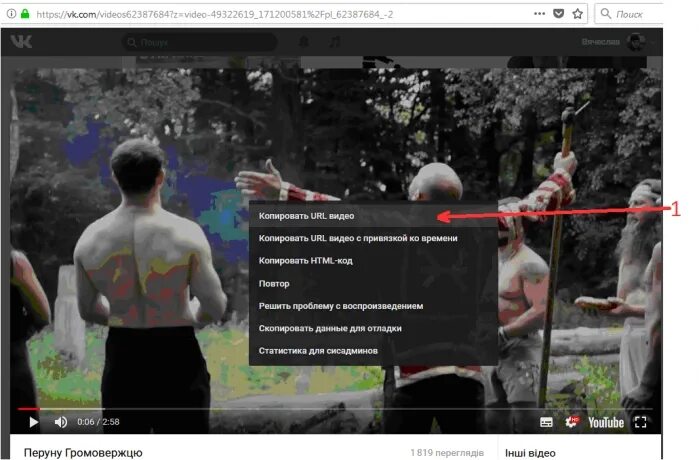Enter fullscreen mode icon

coord(641,422)
